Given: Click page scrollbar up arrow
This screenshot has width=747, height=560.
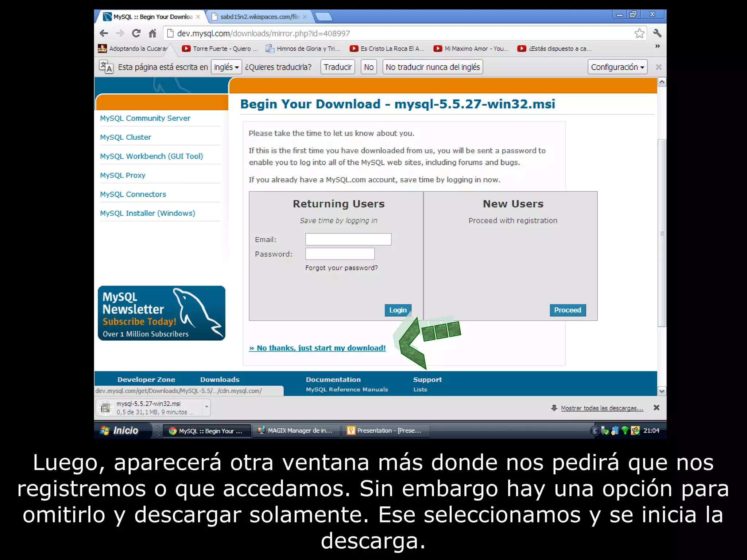Looking at the screenshot, I should (x=662, y=82).
